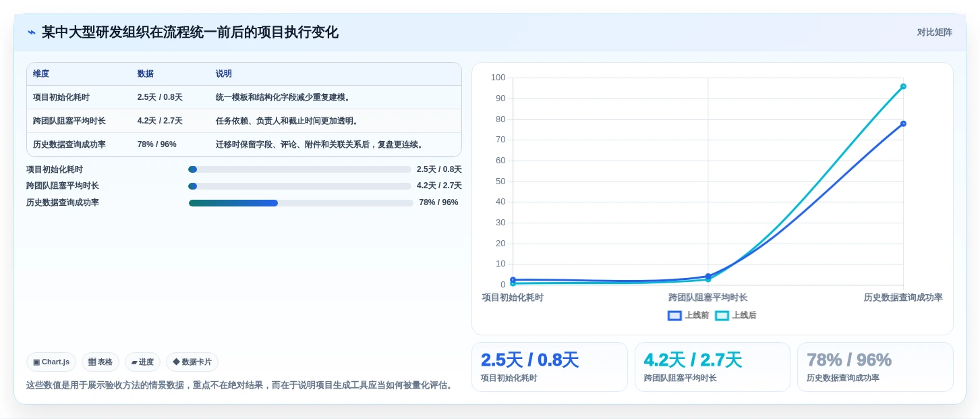Click the 跨团队阻塞平均时长 progress bar
Image resolution: width=980 pixels, height=419 pixels.
pos(299,186)
